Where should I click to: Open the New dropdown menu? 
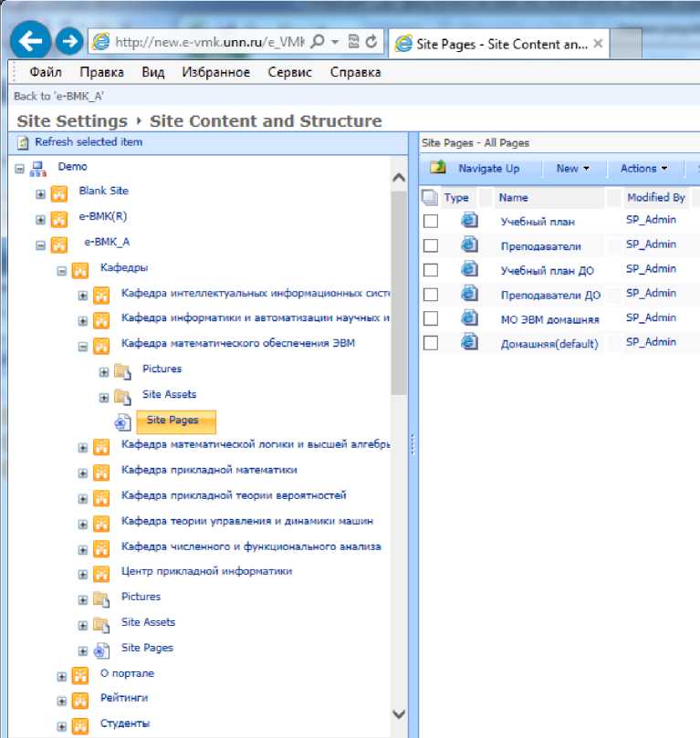(x=572, y=169)
